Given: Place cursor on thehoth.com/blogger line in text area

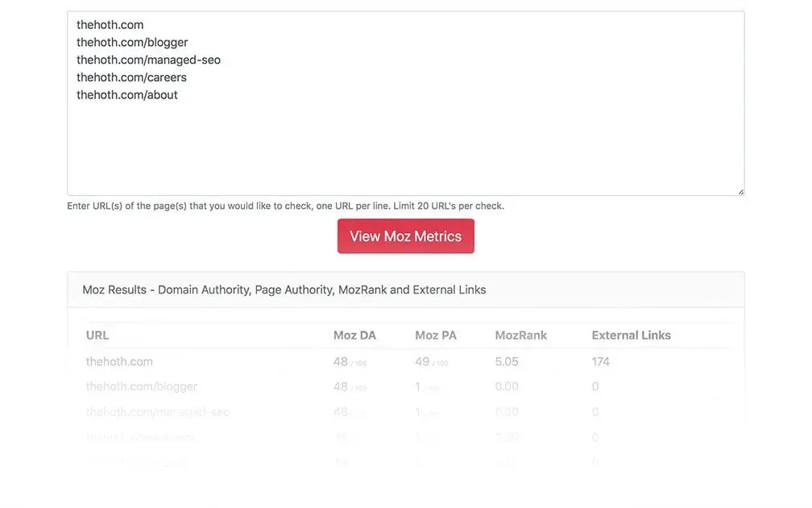Looking at the screenshot, I should pos(132,43).
